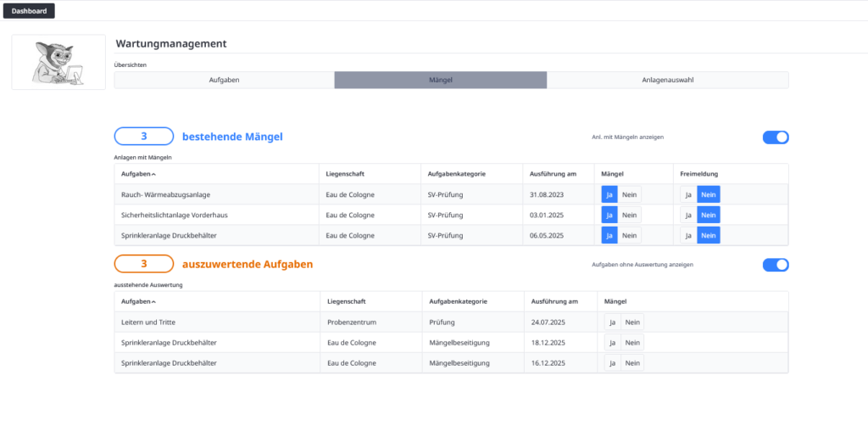This screenshot has height=426, width=868.
Task: Choose Mängel Nein for Leitern und Tritte
Action: pyautogui.click(x=632, y=322)
